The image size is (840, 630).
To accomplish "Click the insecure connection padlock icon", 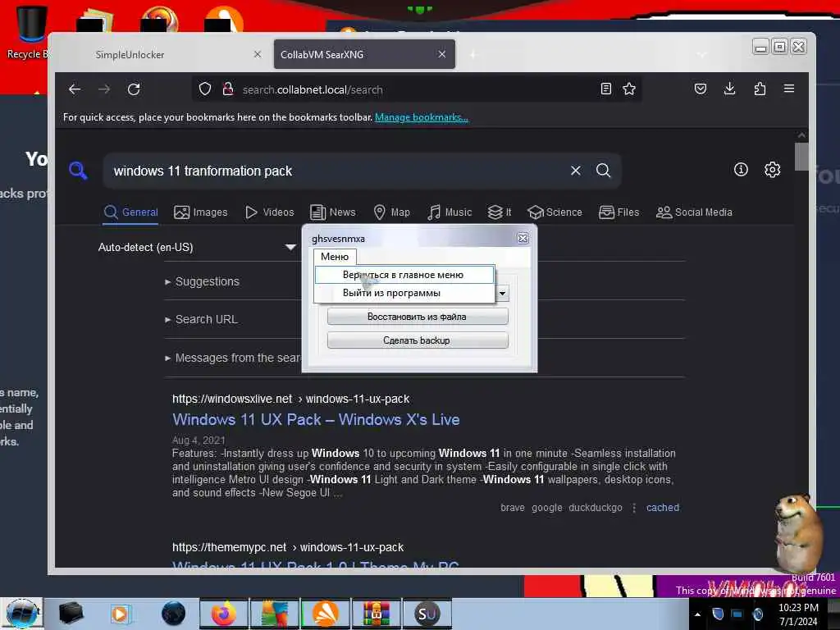I will pos(228,89).
